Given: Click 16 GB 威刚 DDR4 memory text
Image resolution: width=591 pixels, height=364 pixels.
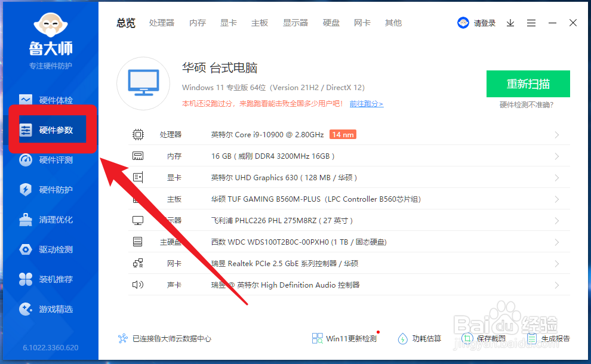Looking at the screenshot, I should tap(273, 156).
